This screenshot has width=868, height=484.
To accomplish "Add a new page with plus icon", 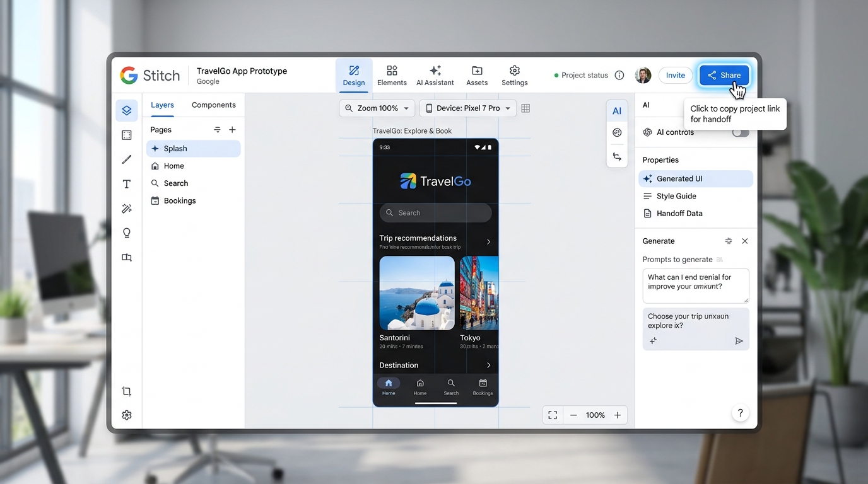I will 232,130.
